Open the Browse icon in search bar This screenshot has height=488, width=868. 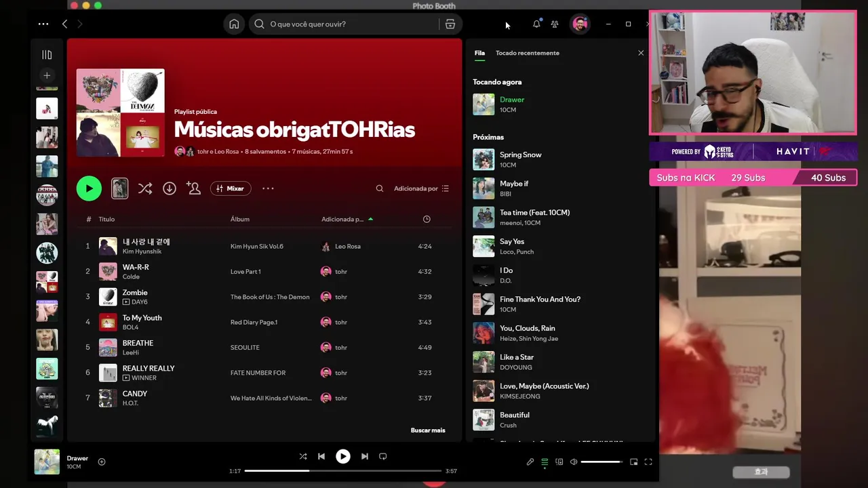coord(450,24)
